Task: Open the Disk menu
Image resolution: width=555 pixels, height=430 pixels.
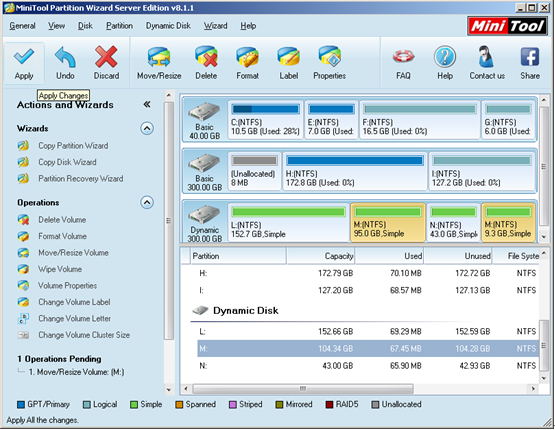Action: (85, 26)
